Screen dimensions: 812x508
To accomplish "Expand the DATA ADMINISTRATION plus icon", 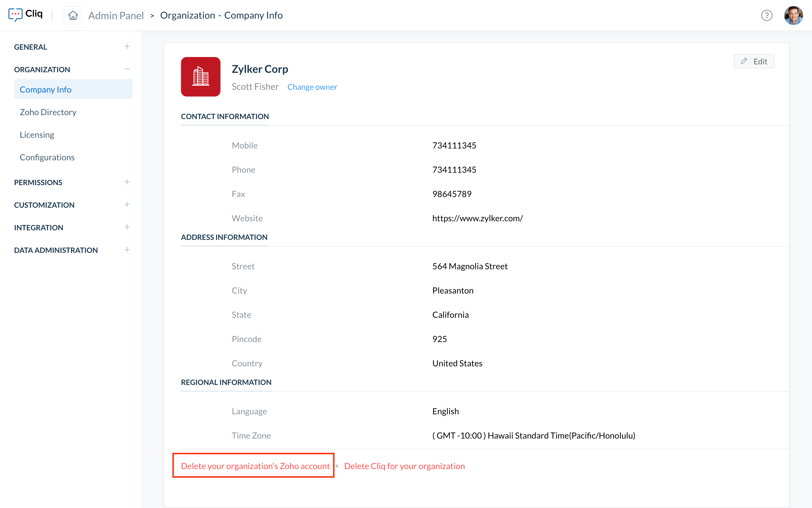I will click(x=127, y=250).
